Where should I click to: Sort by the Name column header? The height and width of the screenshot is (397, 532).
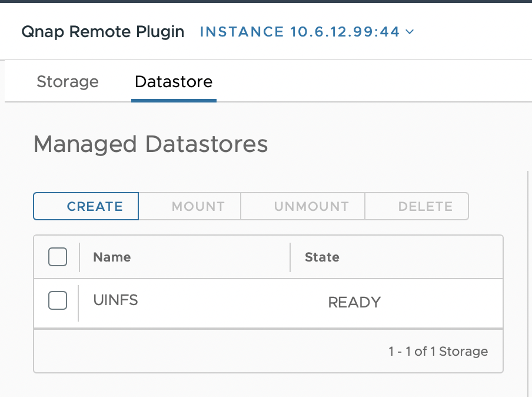112,257
